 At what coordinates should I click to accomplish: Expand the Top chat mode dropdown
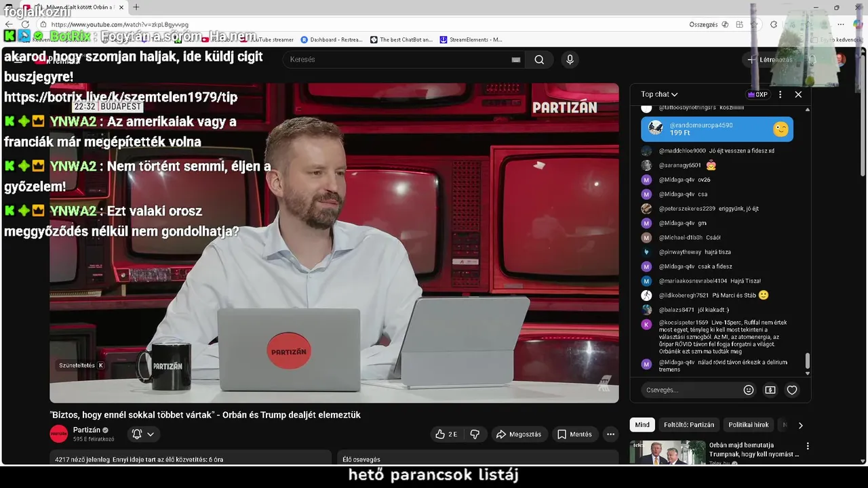click(x=659, y=94)
